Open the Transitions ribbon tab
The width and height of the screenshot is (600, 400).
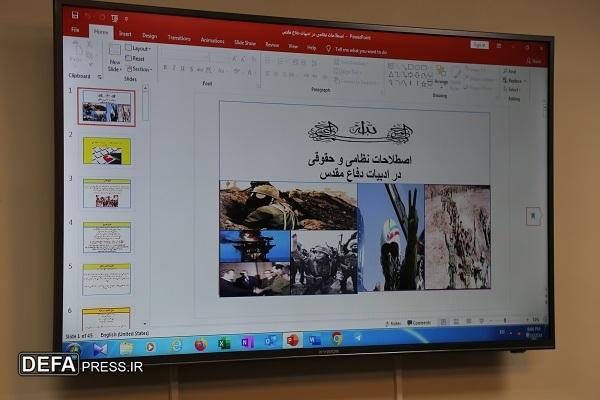click(179, 38)
